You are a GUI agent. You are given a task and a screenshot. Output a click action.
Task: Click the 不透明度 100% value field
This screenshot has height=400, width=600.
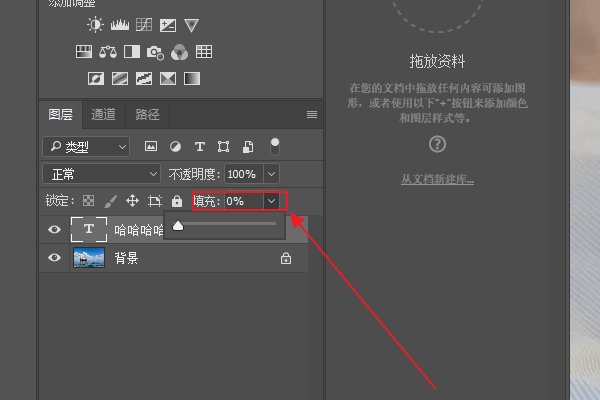point(243,175)
